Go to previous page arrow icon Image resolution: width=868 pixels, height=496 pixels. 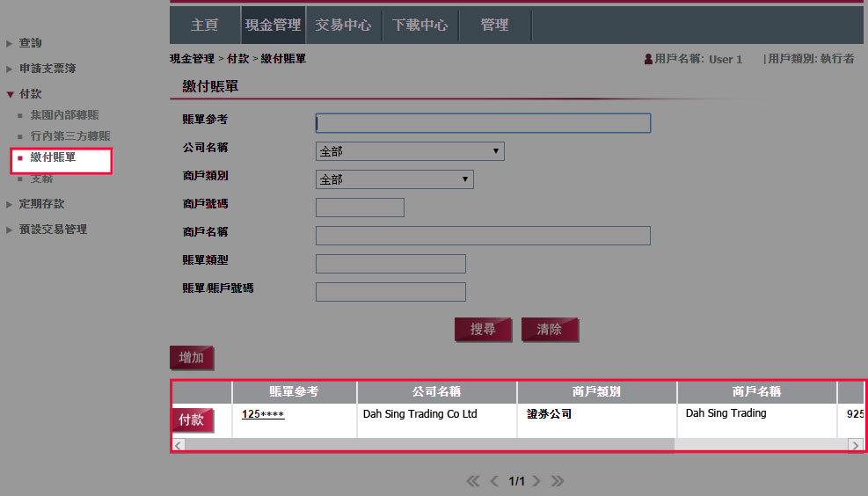[494, 481]
